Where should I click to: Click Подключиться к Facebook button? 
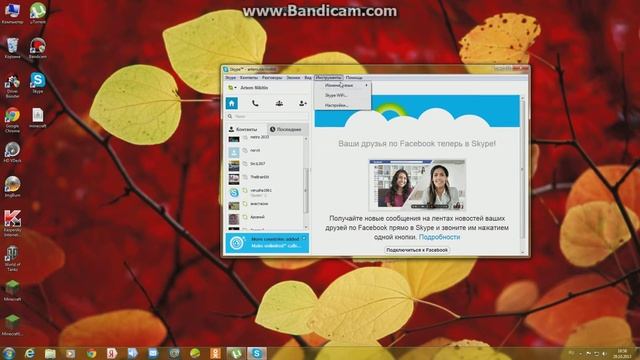417,250
